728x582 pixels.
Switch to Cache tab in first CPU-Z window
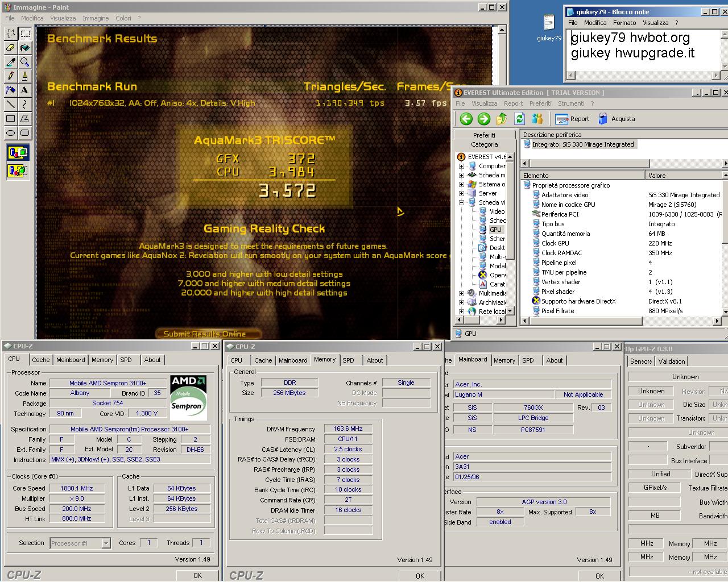click(x=41, y=360)
